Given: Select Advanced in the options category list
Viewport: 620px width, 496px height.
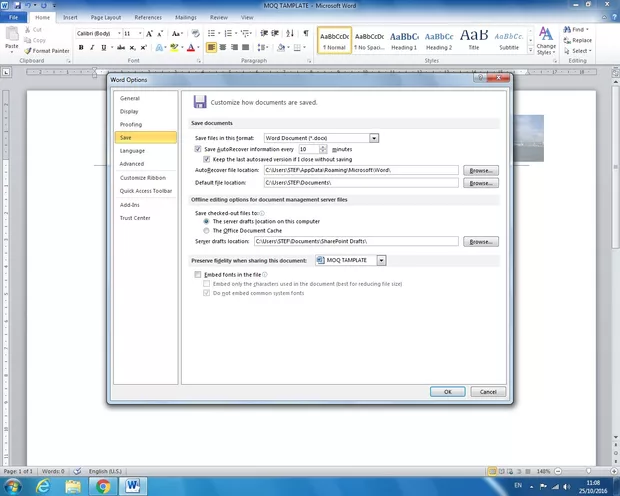Looking at the screenshot, I should (x=132, y=164).
